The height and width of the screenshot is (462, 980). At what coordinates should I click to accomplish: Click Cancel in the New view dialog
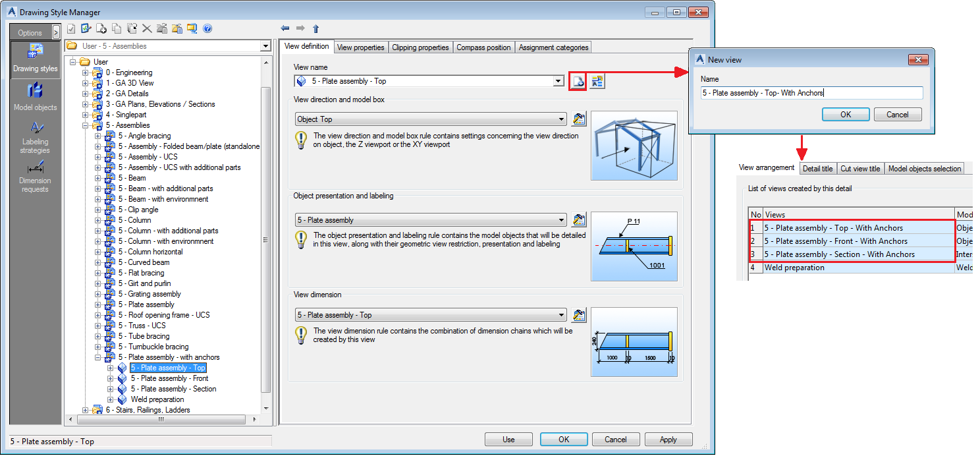898,115
